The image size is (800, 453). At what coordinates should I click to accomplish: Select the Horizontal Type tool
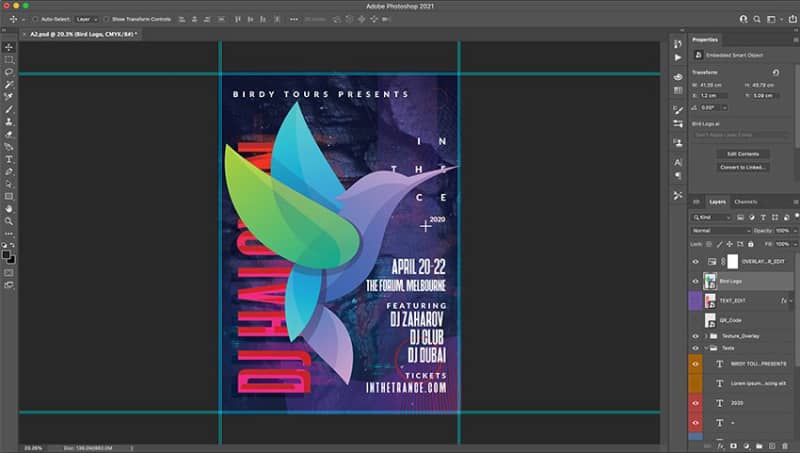pos(9,159)
